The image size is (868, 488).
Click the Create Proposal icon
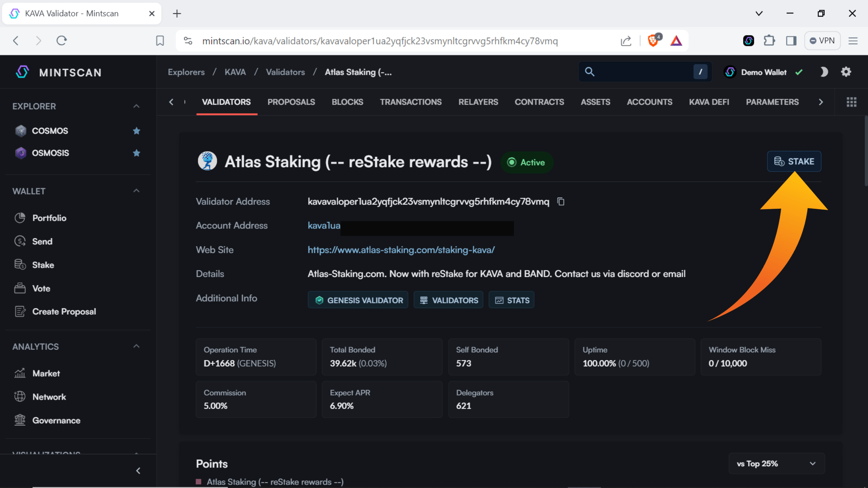point(20,311)
